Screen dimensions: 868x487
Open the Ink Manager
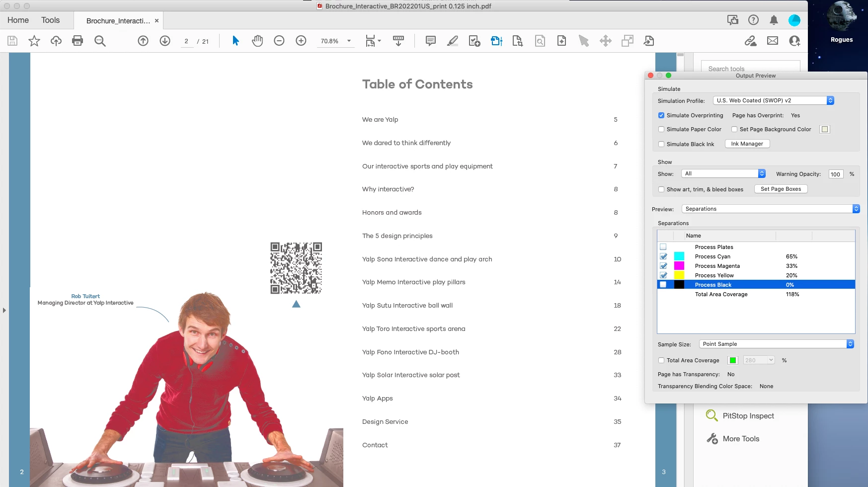coord(747,144)
